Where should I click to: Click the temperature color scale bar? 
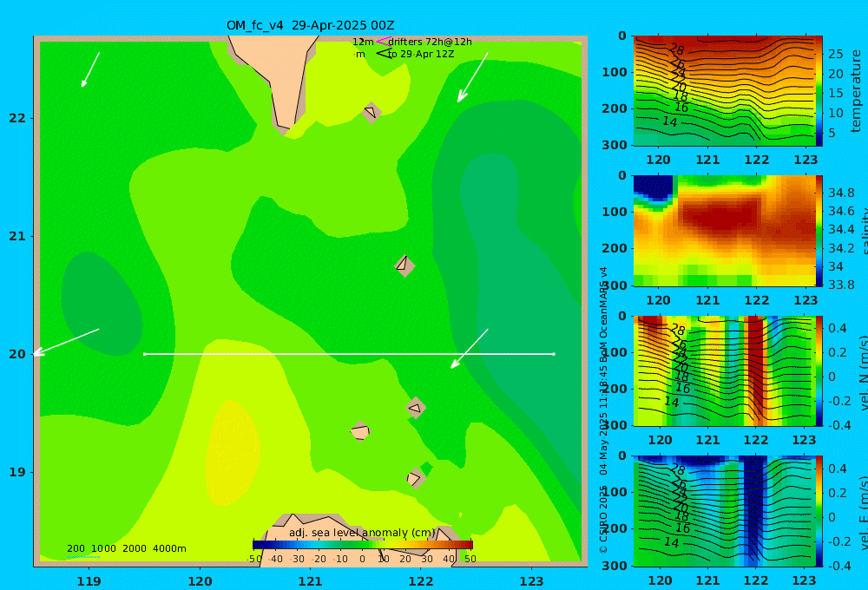tap(819, 91)
